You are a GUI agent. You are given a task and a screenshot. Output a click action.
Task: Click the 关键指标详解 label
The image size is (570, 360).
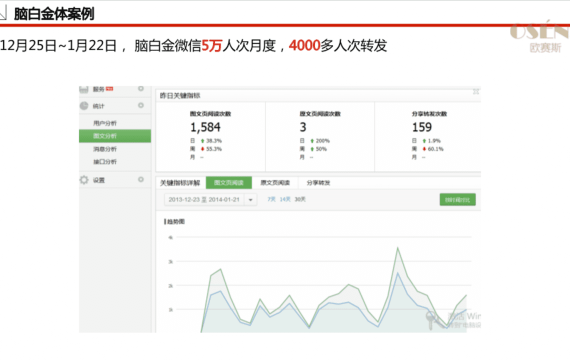[180, 183]
